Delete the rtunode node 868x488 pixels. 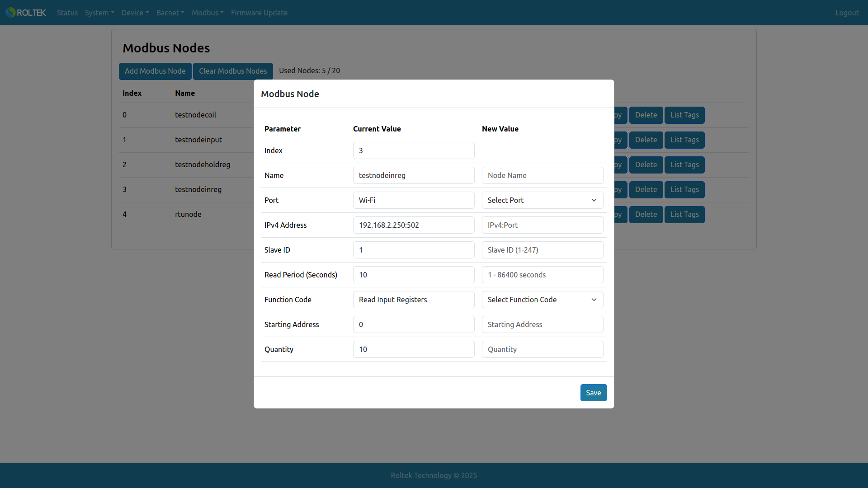tap(646, 215)
